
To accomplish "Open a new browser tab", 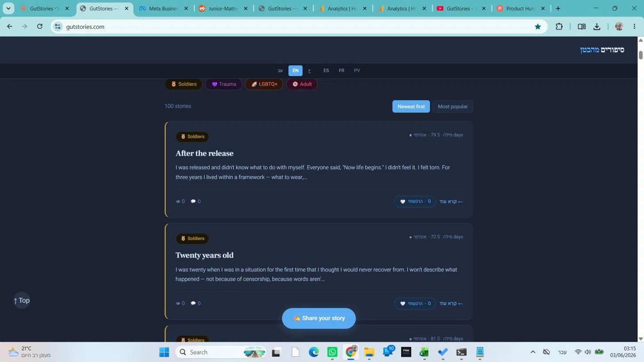I will pos(558,8).
